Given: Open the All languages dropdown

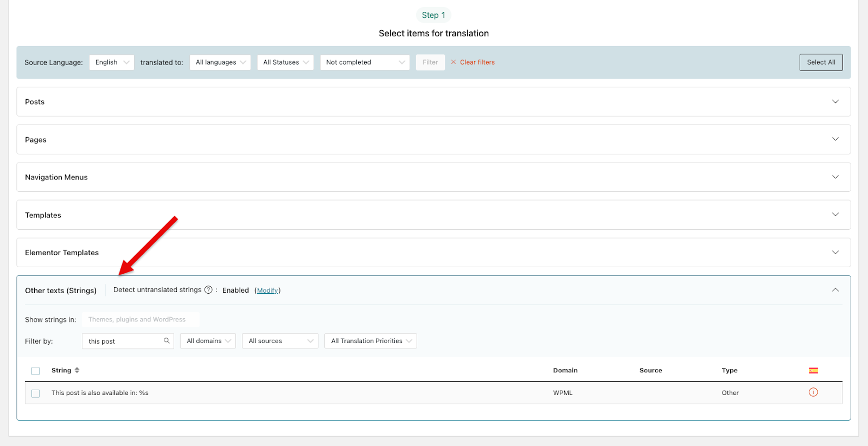Looking at the screenshot, I should pos(220,62).
